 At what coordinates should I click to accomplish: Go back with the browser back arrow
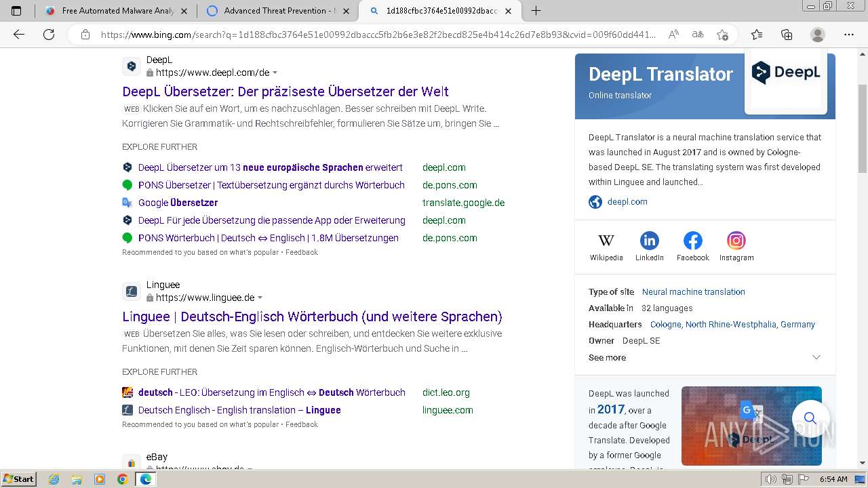pos(19,35)
